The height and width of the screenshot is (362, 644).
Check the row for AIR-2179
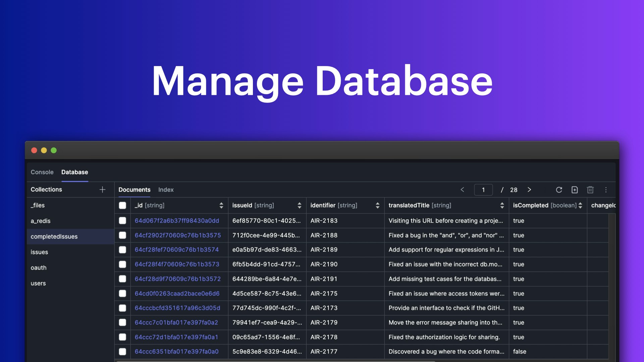click(122, 322)
